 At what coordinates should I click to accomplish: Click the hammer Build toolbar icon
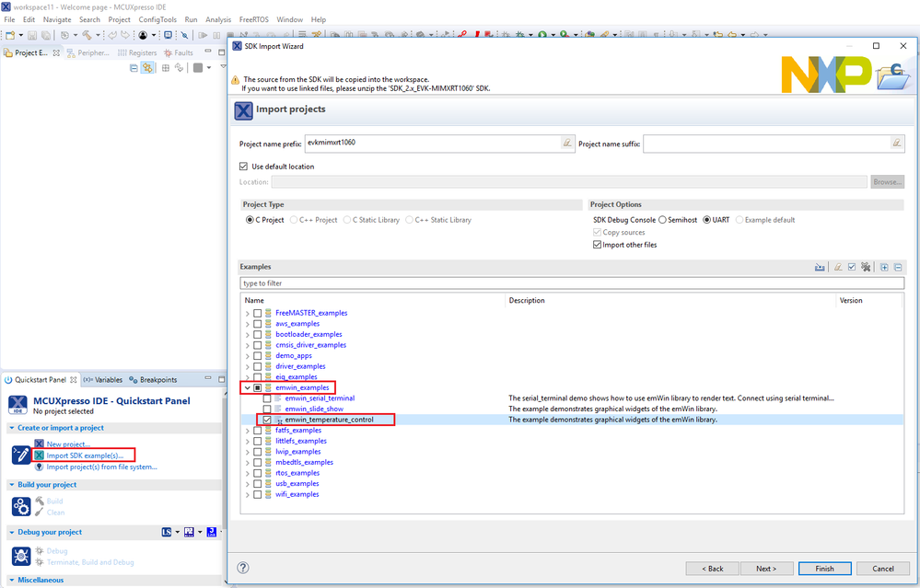(x=87, y=35)
